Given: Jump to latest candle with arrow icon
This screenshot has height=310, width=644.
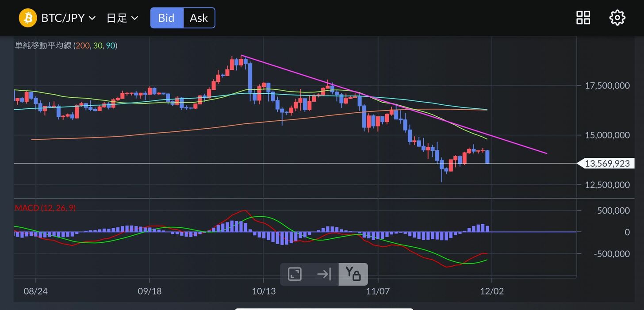Looking at the screenshot, I should (x=324, y=274).
